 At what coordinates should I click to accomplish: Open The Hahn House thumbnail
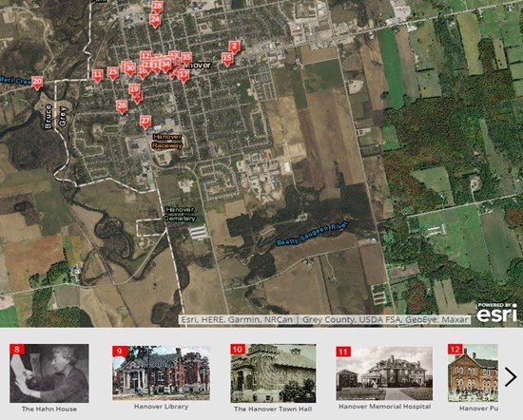(49, 373)
